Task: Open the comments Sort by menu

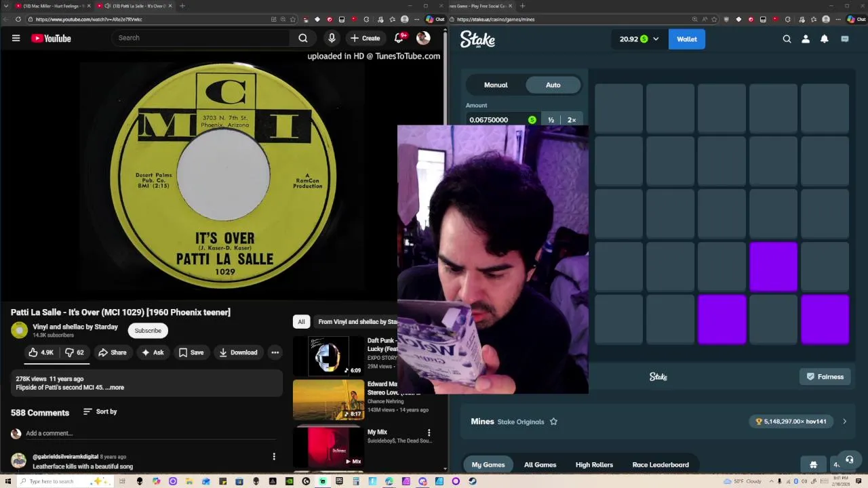Action: 100,411
